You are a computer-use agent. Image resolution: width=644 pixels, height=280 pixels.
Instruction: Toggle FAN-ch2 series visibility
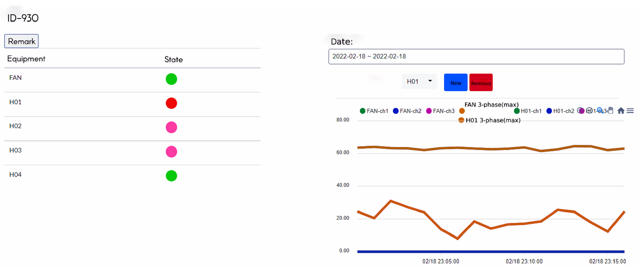click(x=407, y=111)
